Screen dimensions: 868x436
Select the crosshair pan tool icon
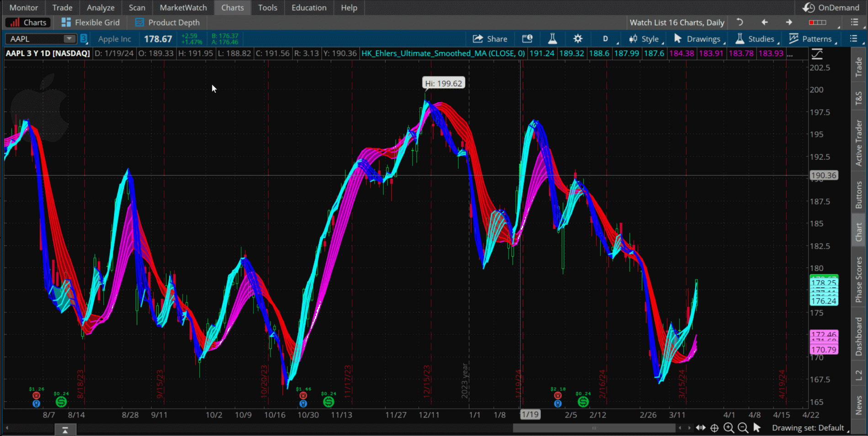click(715, 428)
